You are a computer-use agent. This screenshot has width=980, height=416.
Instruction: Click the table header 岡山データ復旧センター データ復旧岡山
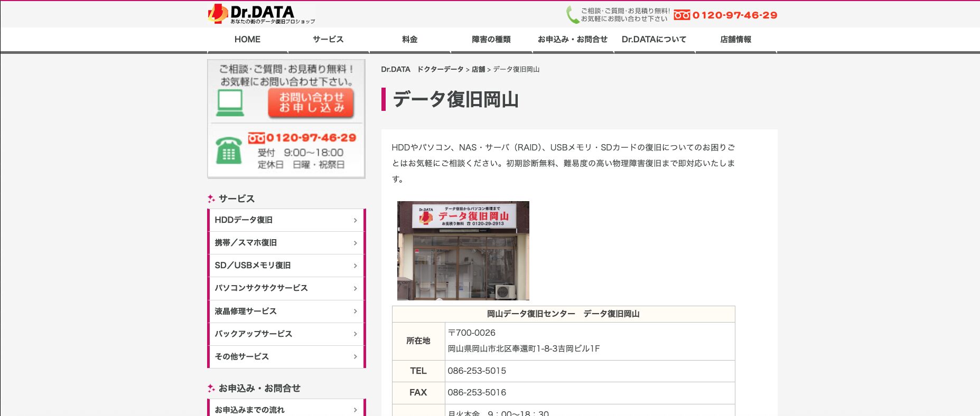[x=563, y=314]
